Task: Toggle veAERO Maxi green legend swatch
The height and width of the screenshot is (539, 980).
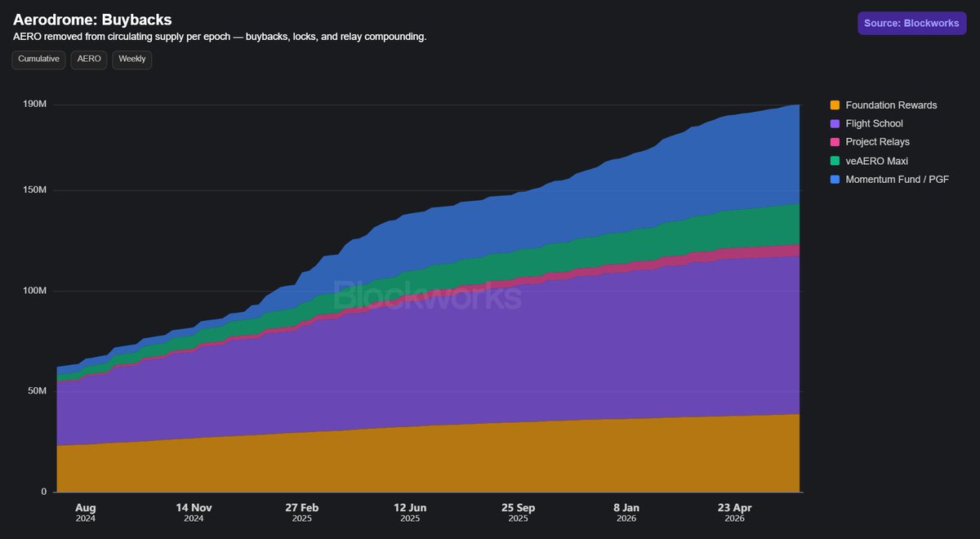Action: pos(835,161)
